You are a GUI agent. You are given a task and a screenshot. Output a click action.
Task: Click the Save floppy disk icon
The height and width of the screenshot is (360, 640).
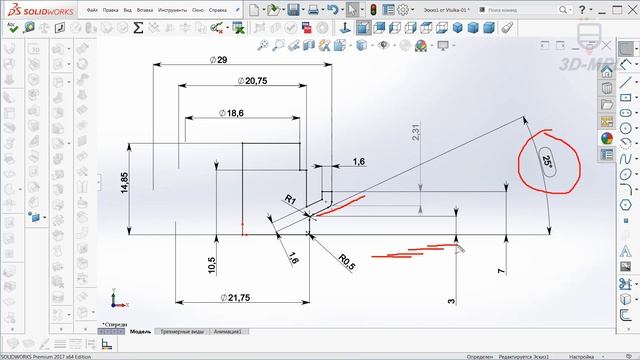click(293, 10)
